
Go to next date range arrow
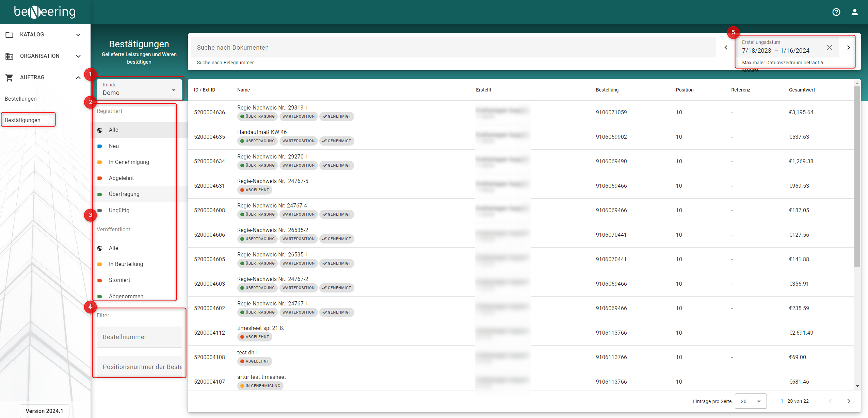coord(848,48)
